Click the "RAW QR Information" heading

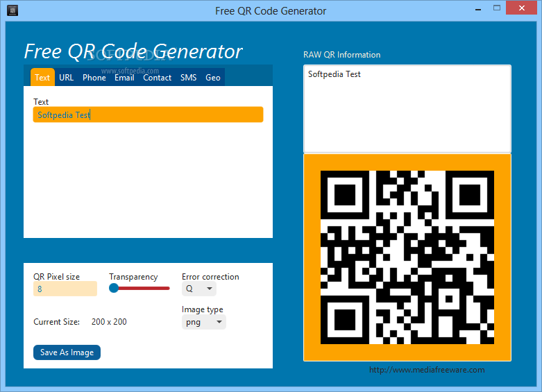click(x=342, y=55)
